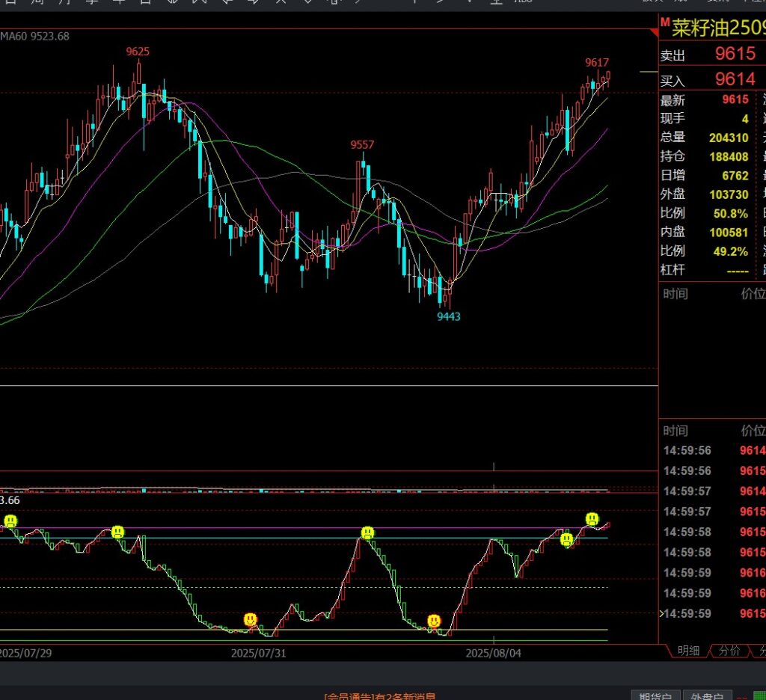Click the 49.2% ratio value
Viewport: 766px width, 700px height.
(x=731, y=251)
